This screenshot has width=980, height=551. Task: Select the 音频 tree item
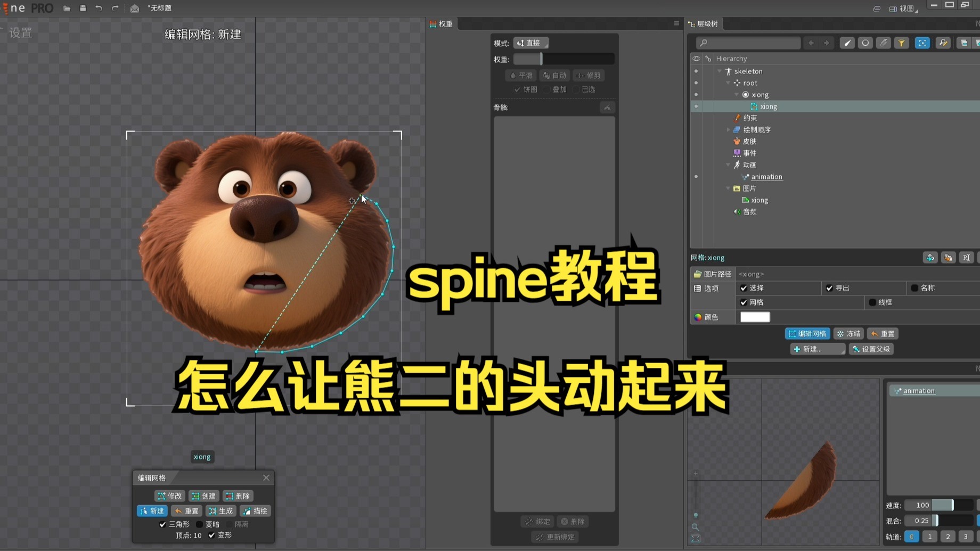coord(750,211)
